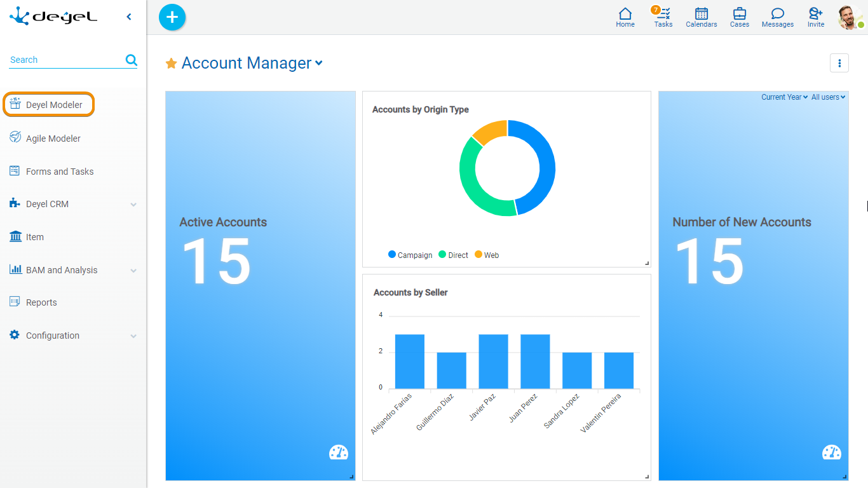Viewport: 868px width, 488px height.
Task: Collapse the sidebar with the left arrow
Action: pos(129,17)
